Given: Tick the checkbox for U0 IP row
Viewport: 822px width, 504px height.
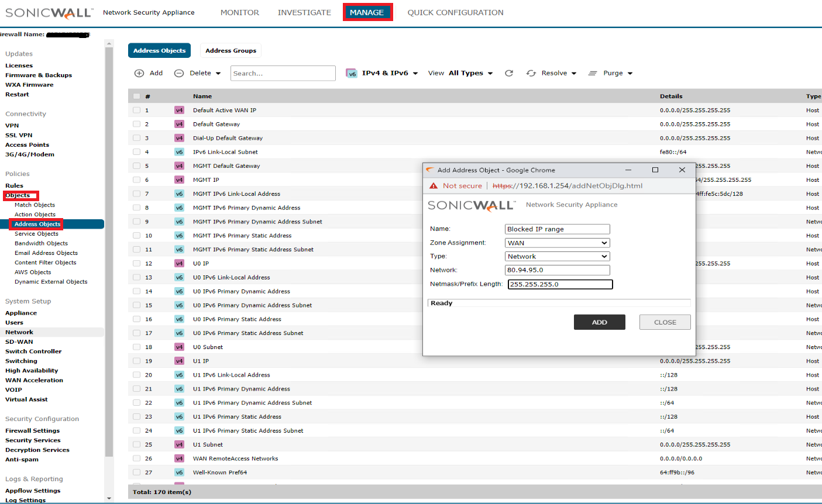Looking at the screenshot, I should coord(136,264).
